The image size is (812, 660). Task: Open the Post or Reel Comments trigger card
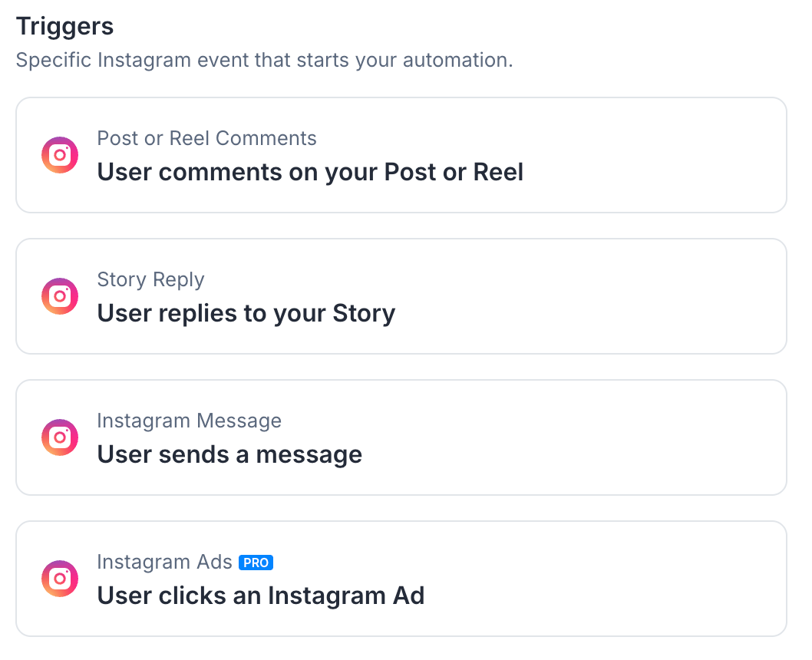pyautogui.click(x=401, y=155)
